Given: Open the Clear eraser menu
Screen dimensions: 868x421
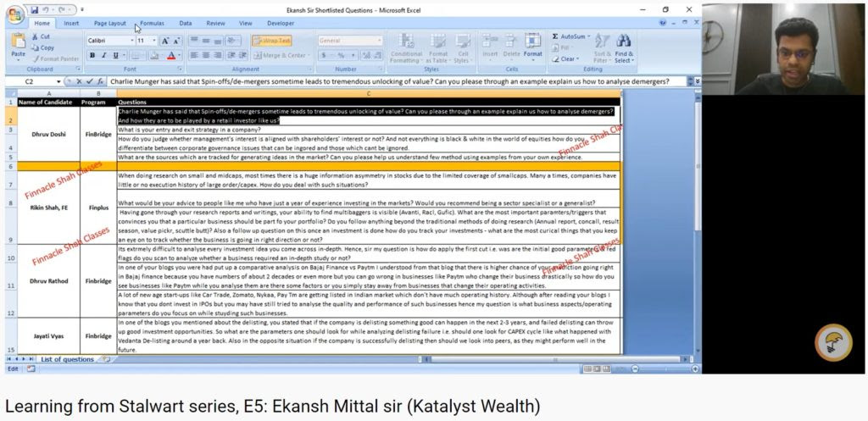Looking at the screenshot, I should [565, 58].
